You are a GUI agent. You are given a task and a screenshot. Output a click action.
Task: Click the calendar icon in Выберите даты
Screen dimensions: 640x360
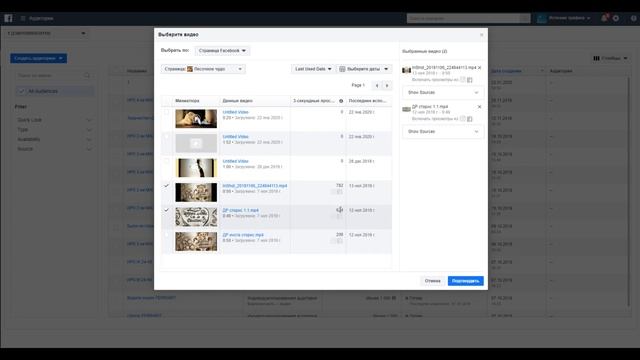pos(342,69)
